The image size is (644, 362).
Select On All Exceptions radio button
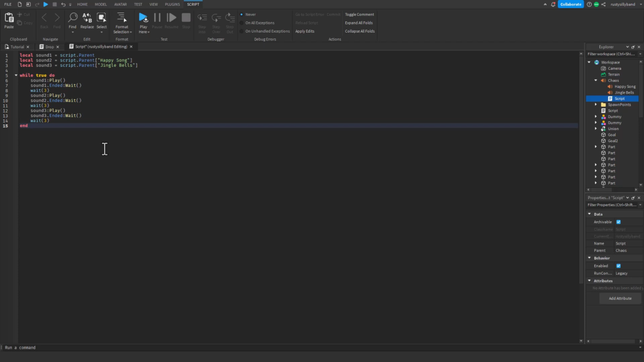point(241,23)
